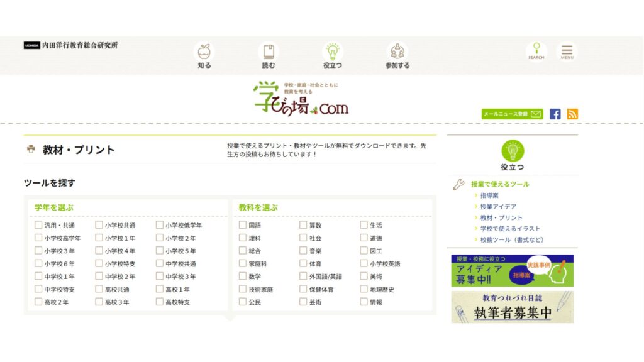Tick the 小学校英語 checkbox
Screen dimensions: 644x362
(x=364, y=263)
